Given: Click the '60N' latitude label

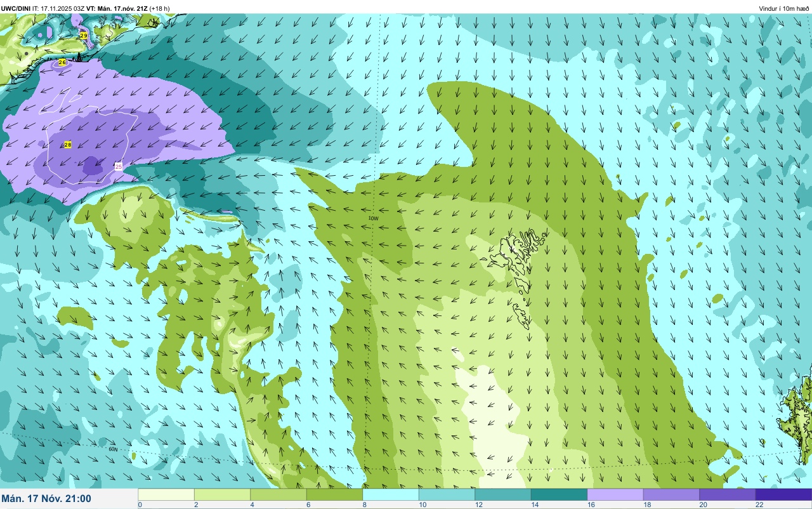Looking at the screenshot, I should coord(113,449).
